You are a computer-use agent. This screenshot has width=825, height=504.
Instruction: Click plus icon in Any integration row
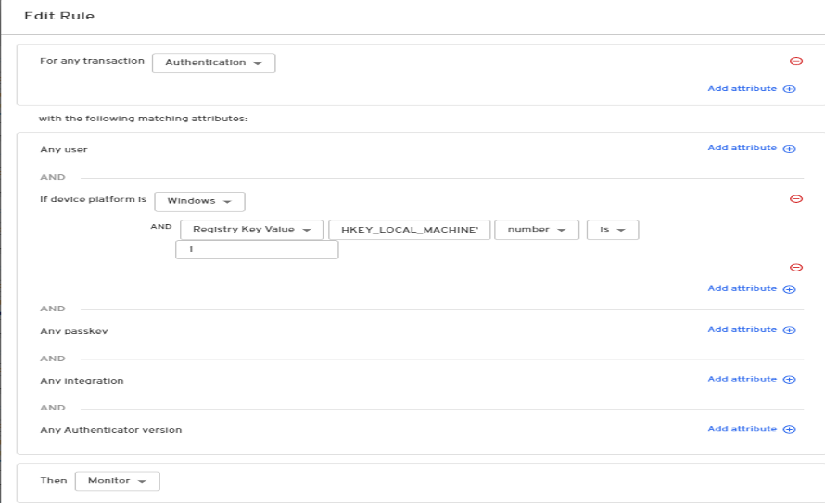click(x=790, y=380)
